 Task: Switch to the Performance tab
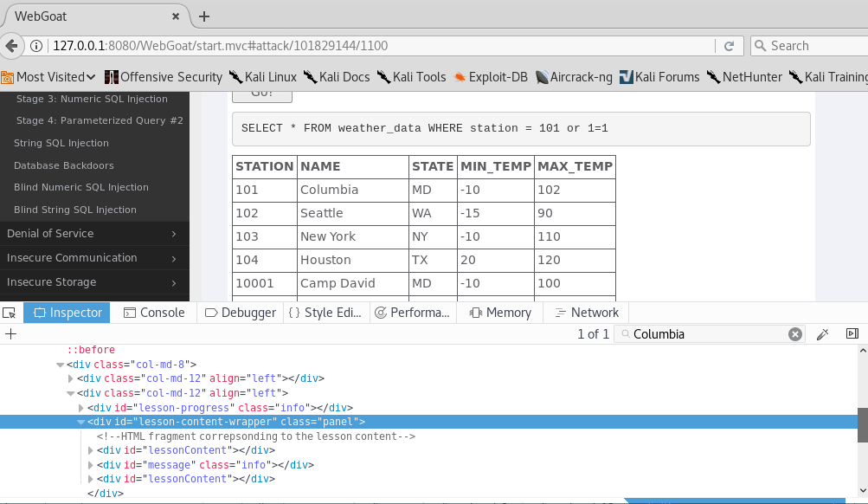click(x=413, y=313)
